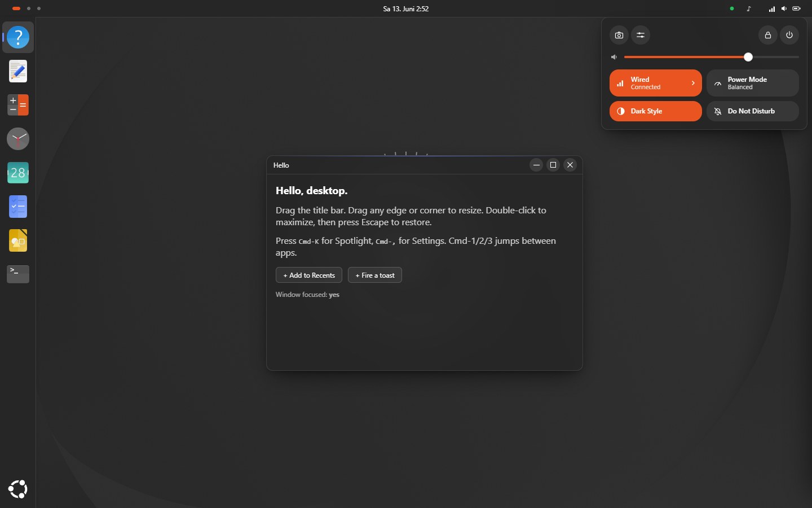This screenshot has height=508, width=812.
Task: Enable Do Not Disturb
Action: tap(753, 111)
